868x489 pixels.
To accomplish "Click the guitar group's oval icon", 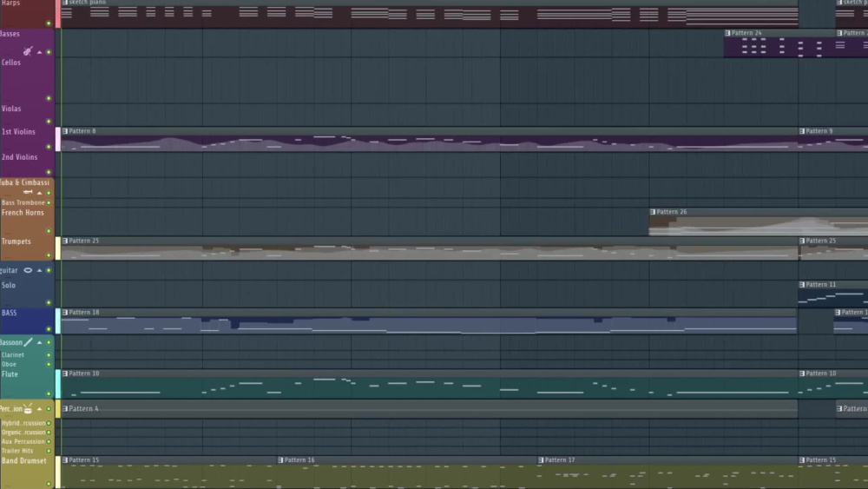I will point(28,270).
